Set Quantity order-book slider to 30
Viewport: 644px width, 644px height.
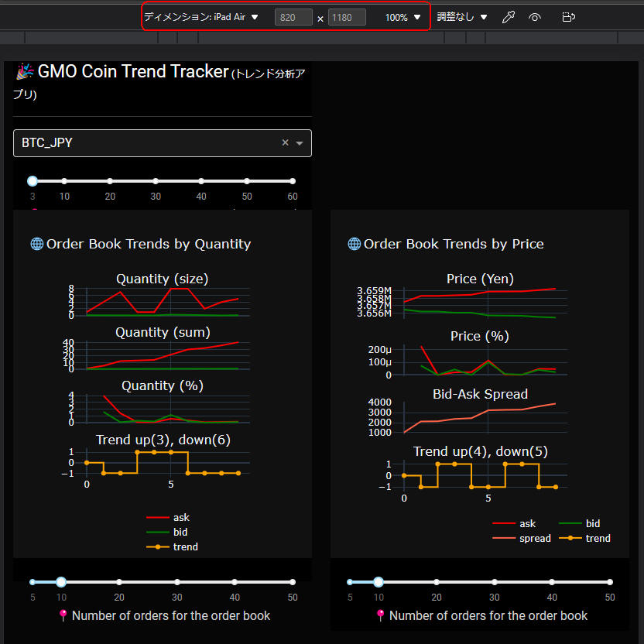(x=176, y=582)
